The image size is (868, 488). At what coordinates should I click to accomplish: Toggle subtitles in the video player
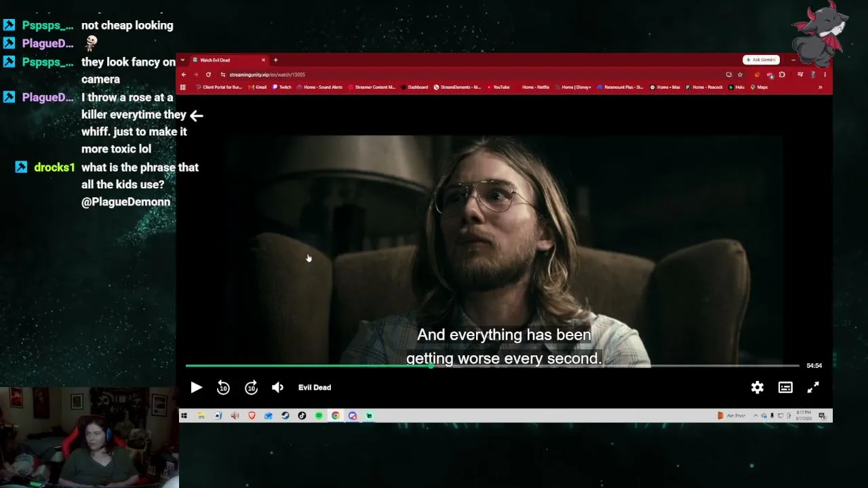(785, 388)
